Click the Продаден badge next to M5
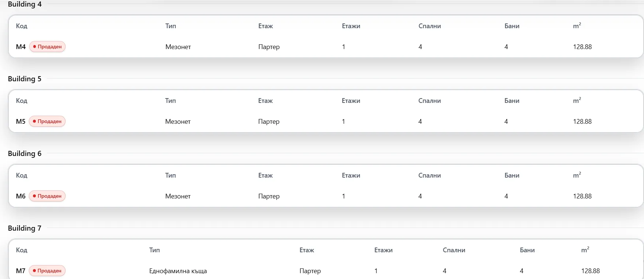This screenshot has height=279, width=644. [47, 121]
